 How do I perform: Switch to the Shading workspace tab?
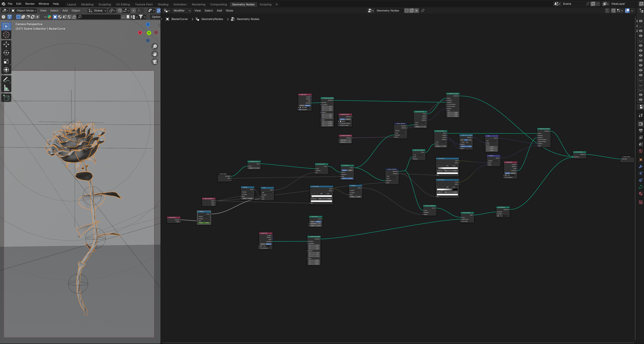pyautogui.click(x=163, y=4)
